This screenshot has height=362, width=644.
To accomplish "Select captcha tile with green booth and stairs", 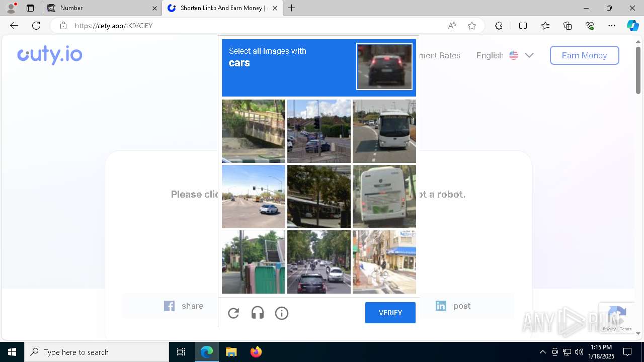I will [x=254, y=262].
